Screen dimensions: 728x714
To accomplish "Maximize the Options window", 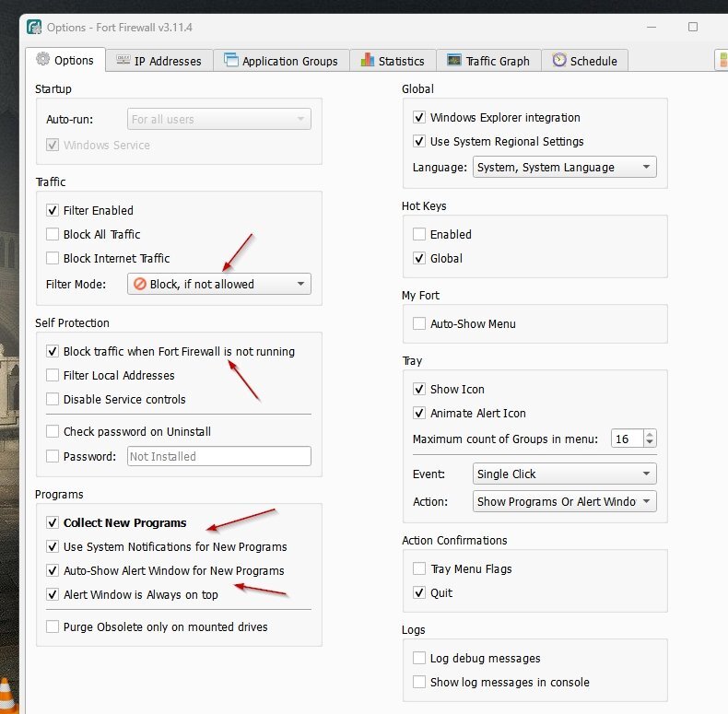I will click(693, 27).
